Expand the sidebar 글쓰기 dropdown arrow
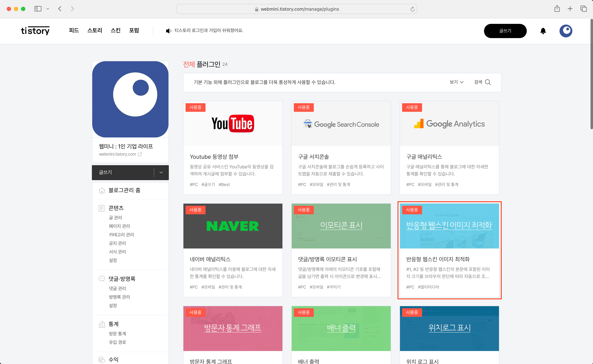This screenshot has height=364, width=593. tap(161, 172)
